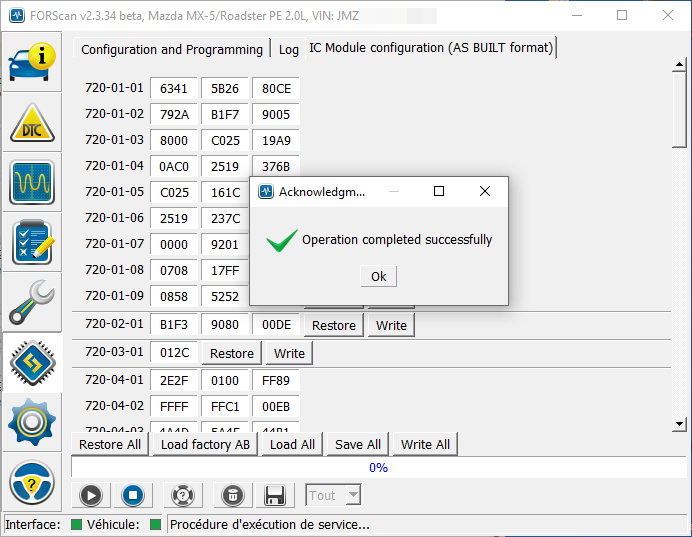The image size is (692, 537).
Task: Click the trash delete icon
Action: pyautogui.click(x=233, y=495)
